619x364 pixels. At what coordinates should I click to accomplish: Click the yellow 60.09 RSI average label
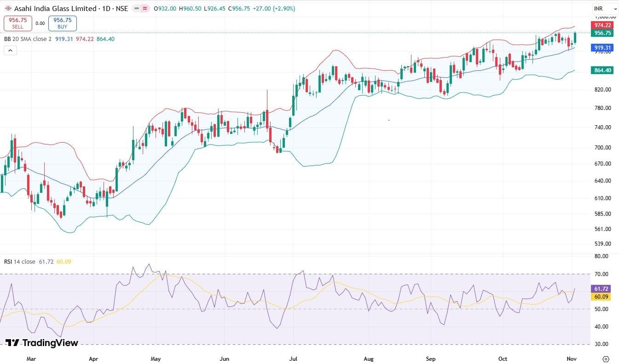coord(602,297)
